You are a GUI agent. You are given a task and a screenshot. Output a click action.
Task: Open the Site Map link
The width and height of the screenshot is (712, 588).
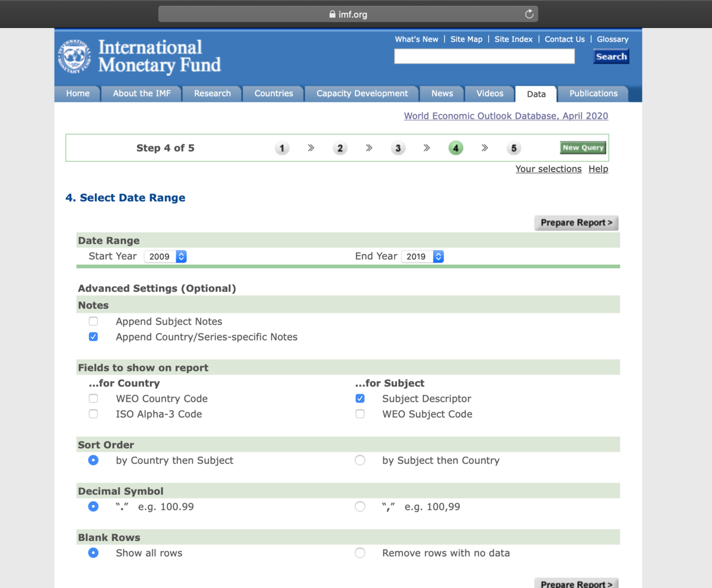pos(466,39)
